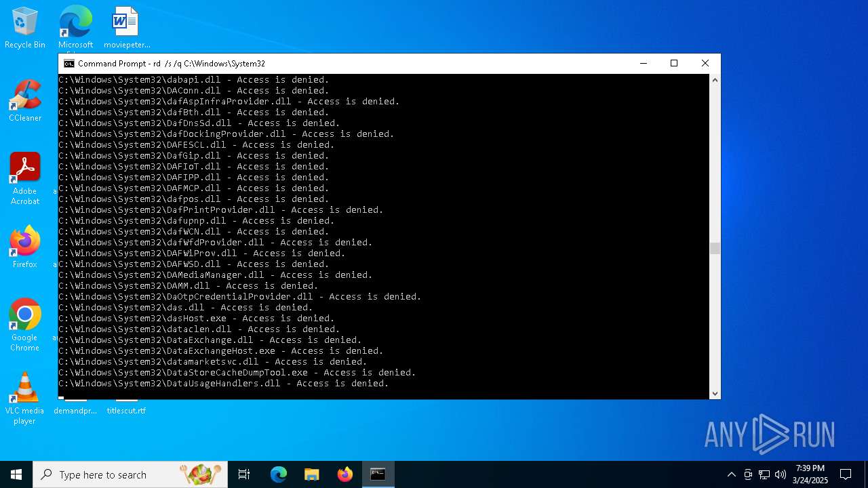Open Task View on the taskbar
This screenshot has height=488, width=868.
tap(244, 474)
